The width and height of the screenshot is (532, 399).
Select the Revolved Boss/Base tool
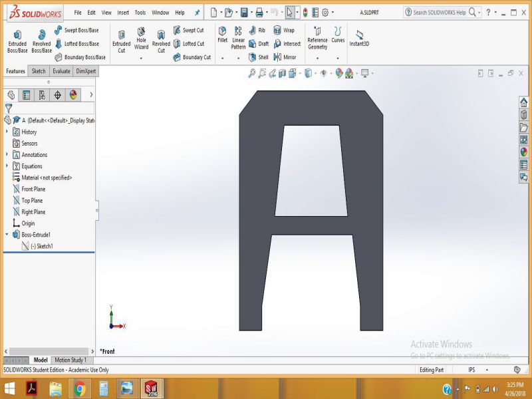tap(41, 41)
